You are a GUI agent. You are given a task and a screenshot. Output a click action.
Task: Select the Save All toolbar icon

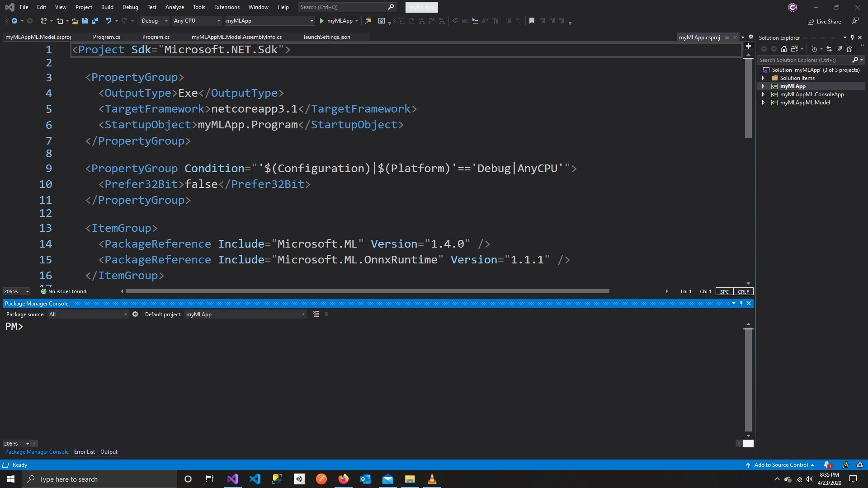pos(95,21)
